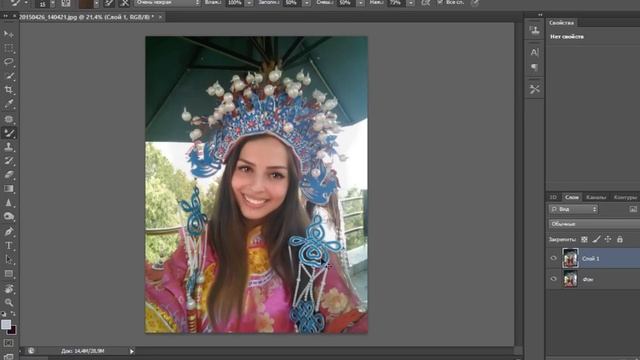Select the Фон layer thumbnail

(x=570, y=279)
